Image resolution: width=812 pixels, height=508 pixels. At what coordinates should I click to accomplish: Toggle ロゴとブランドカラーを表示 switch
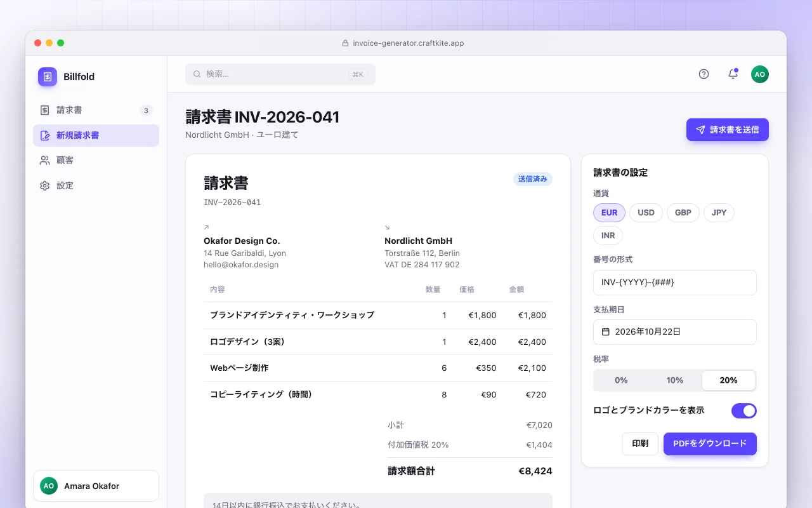(744, 411)
